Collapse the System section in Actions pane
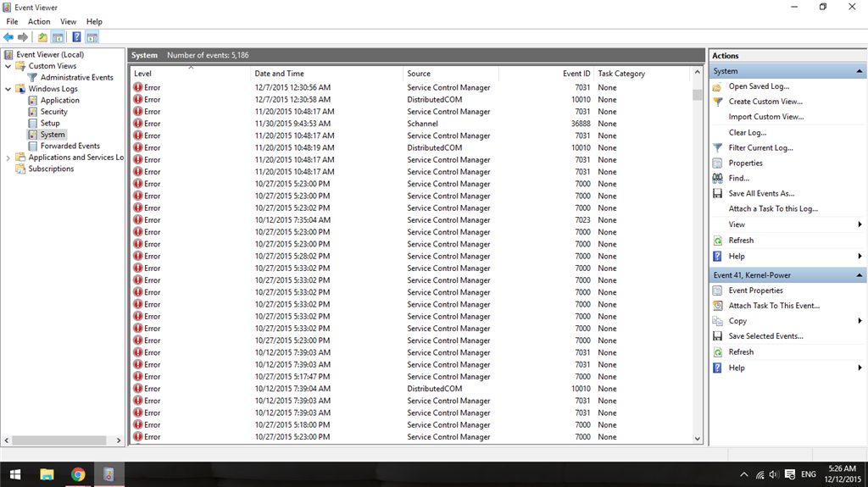 pyautogui.click(x=860, y=71)
